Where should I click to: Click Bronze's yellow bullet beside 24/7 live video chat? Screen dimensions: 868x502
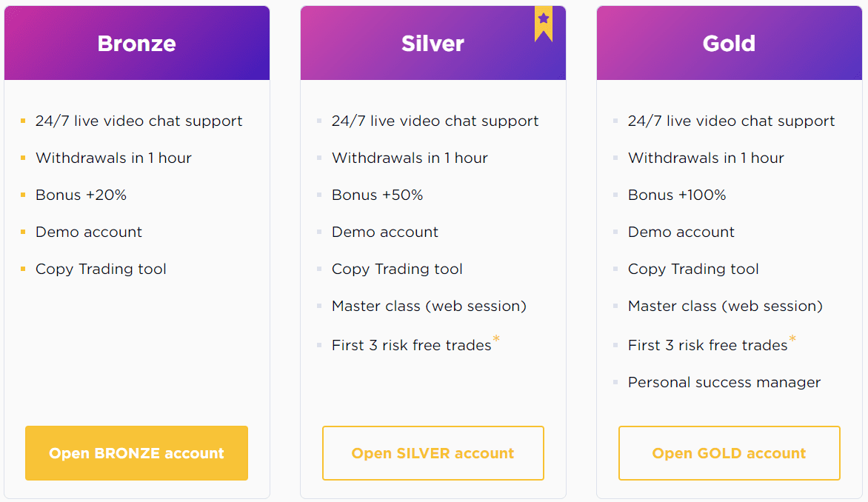23,121
